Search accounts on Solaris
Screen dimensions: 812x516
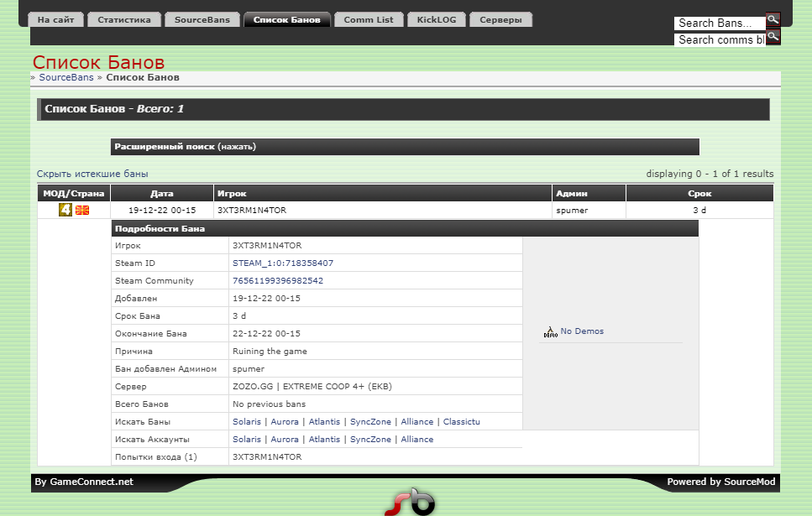point(247,439)
